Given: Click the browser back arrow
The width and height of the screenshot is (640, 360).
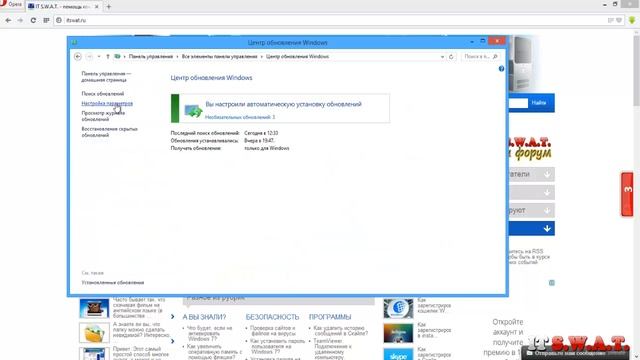Looking at the screenshot, I should [8, 20].
